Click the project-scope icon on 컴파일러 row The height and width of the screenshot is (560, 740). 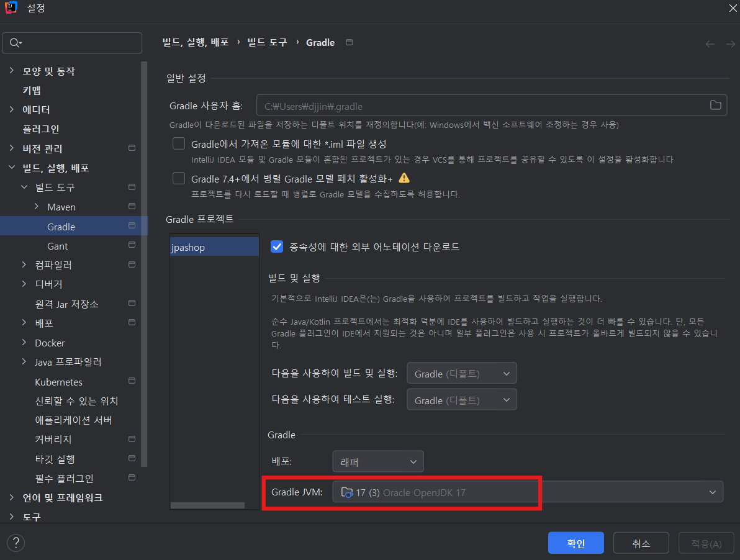coord(132,264)
